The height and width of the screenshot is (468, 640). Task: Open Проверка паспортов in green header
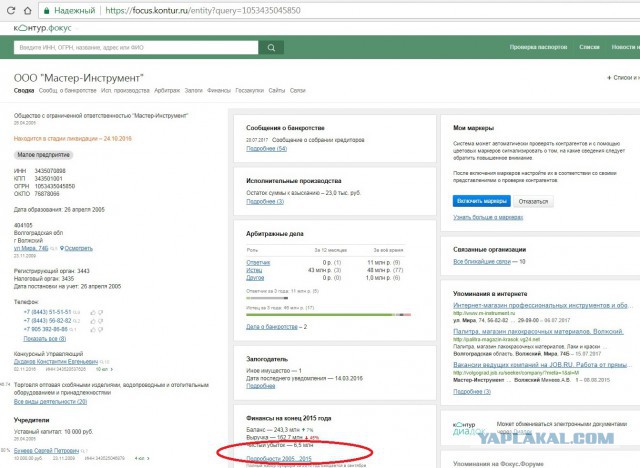click(538, 47)
